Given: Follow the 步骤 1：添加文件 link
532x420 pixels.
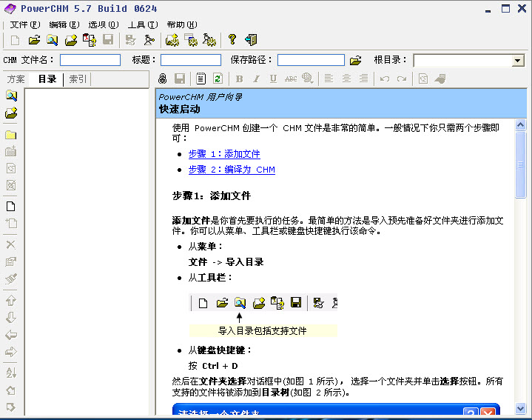Looking at the screenshot, I should [224, 154].
